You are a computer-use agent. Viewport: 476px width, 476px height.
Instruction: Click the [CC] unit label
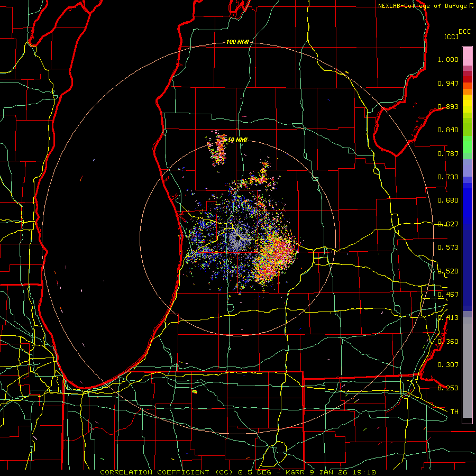[x=451, y=36]
